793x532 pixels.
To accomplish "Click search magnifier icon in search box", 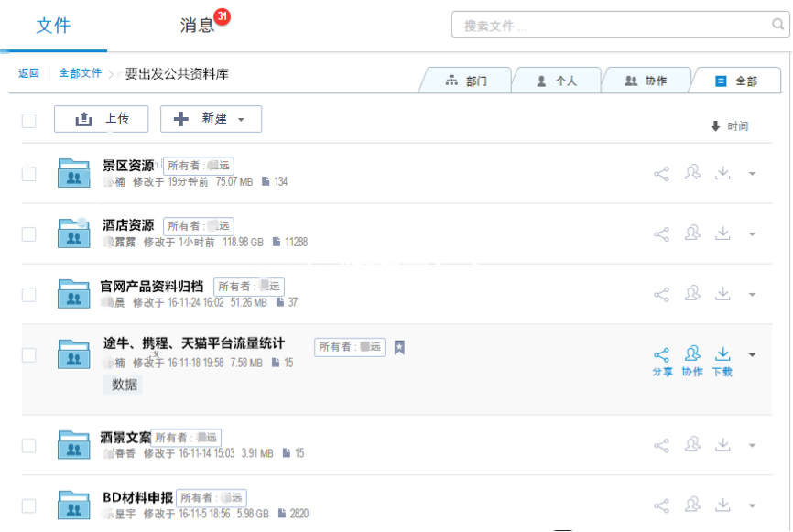I will tap(777, 26).
